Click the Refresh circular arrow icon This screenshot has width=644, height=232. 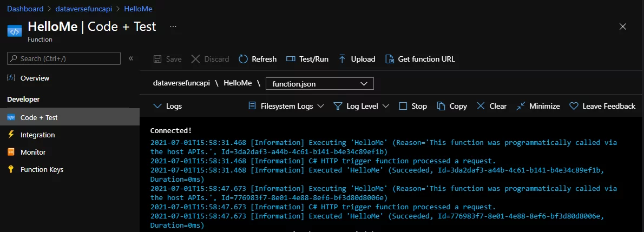pos(243,59)
